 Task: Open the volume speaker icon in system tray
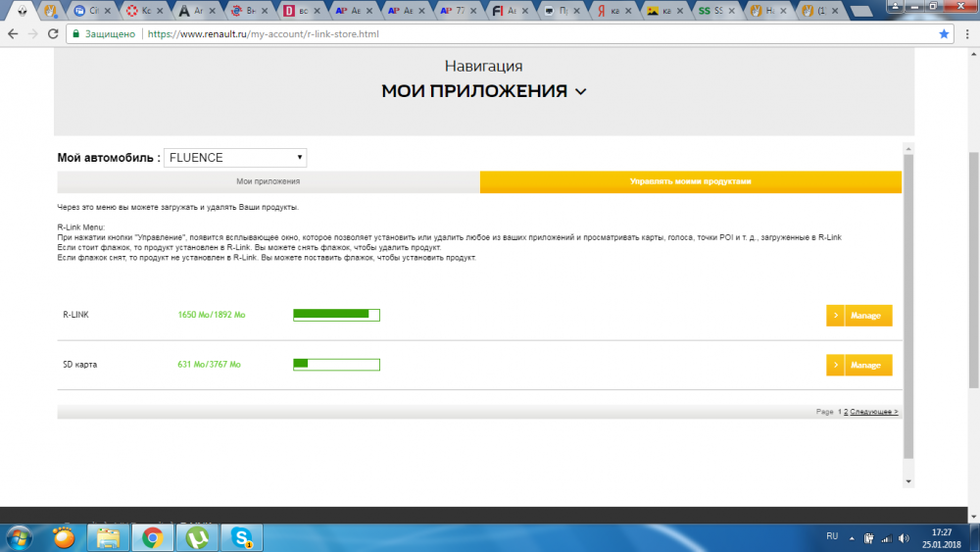[904, 538]
